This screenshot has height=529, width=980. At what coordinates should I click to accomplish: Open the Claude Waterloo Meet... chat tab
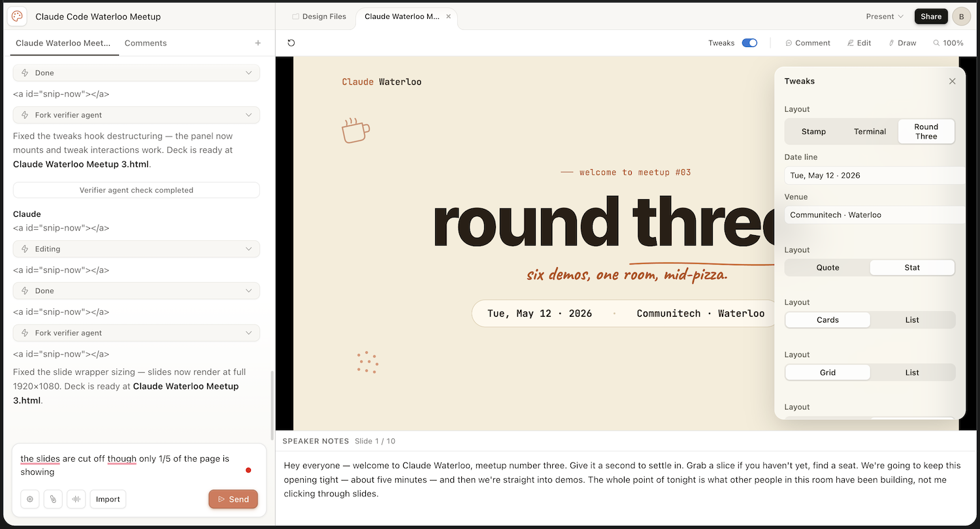click(x=63, y=43)
